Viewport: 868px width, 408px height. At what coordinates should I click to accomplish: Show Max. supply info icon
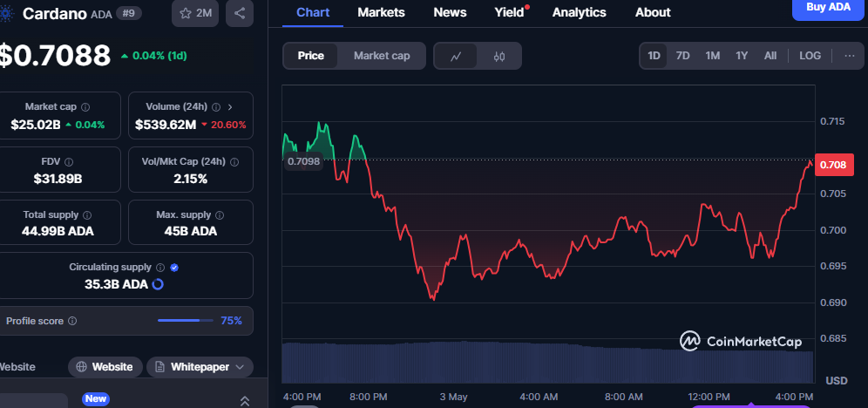pyautogui.click(x=220, y=214)
